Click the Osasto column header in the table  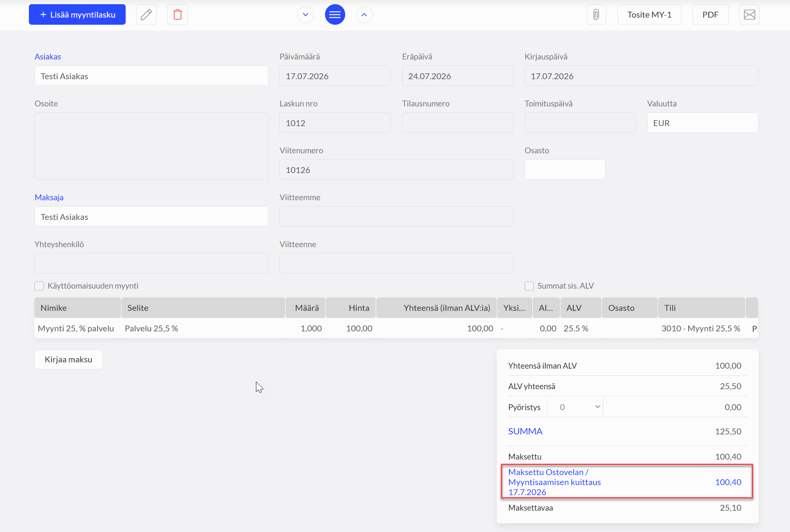tap(630, 308)
